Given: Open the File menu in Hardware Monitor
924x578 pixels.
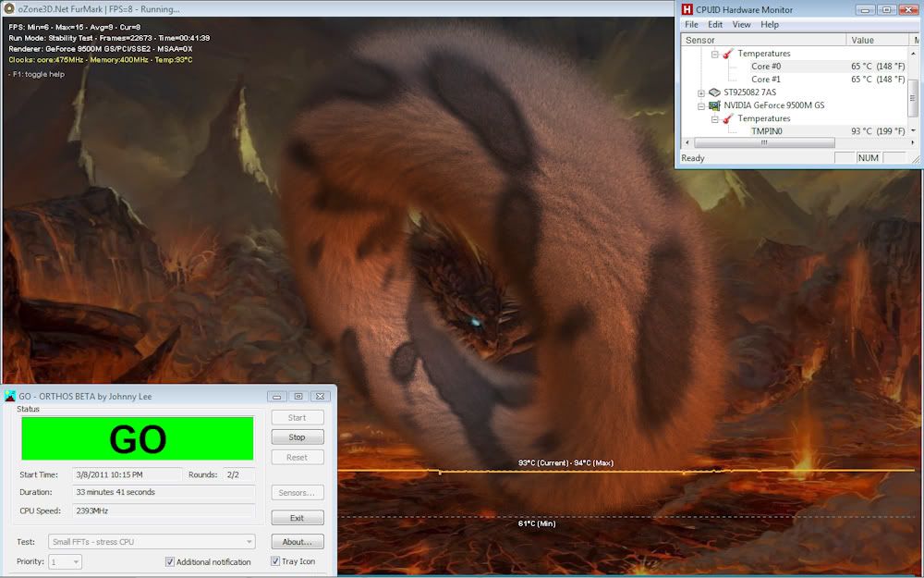Looking at the screenshot, I should pyautogui.click(x=691, y=25).
